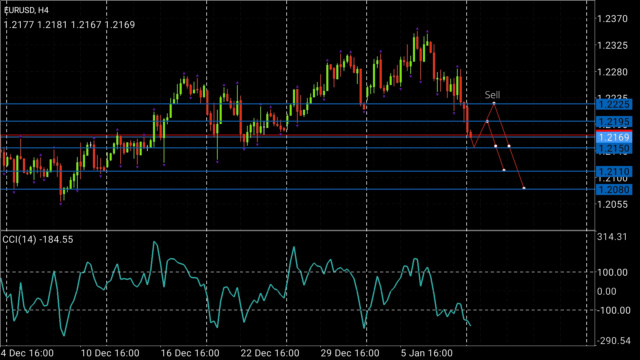Select the 1.2195 level price tag
Image resolution: width=640 pixels, height=360 pixels.
pyautogui.click(x=613, y=122)
